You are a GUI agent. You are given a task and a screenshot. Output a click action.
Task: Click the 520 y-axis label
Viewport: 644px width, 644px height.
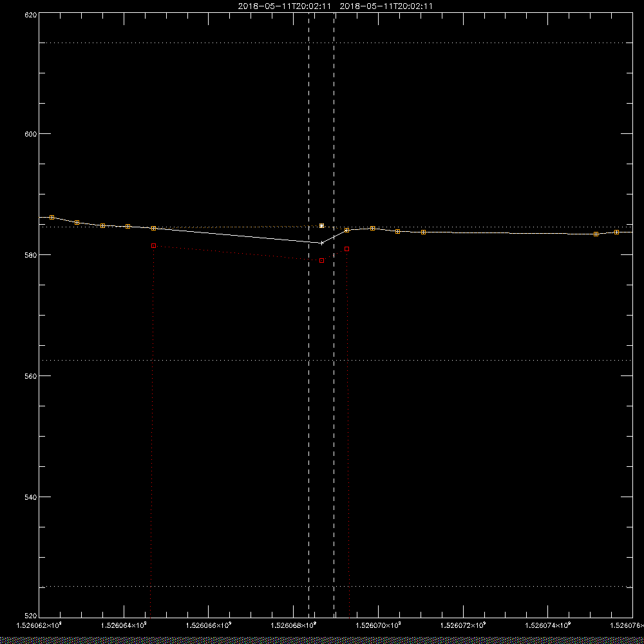[x=31, y=616]
